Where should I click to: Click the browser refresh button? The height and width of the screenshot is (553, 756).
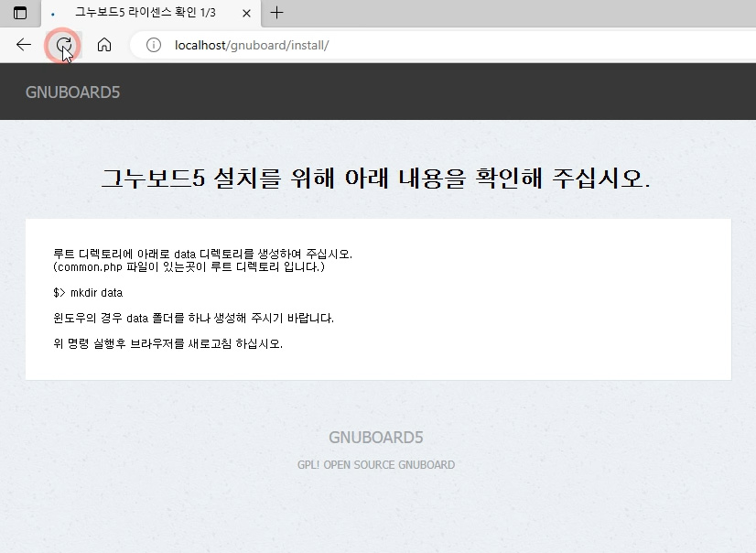click(64, 45)
